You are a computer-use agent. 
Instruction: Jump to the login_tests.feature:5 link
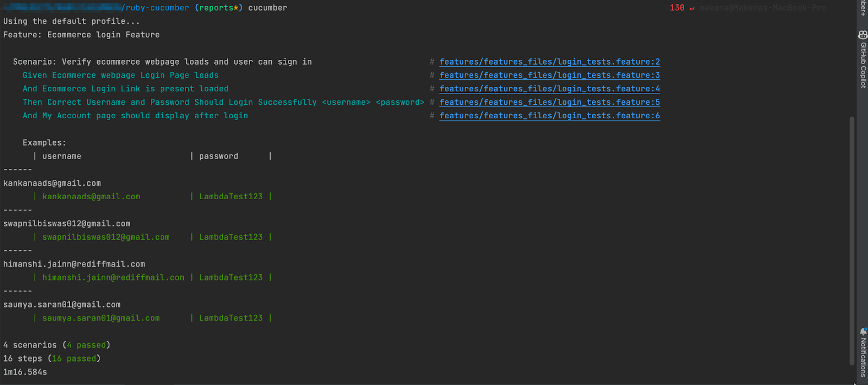pyautogui.click(x=550, y=103)
